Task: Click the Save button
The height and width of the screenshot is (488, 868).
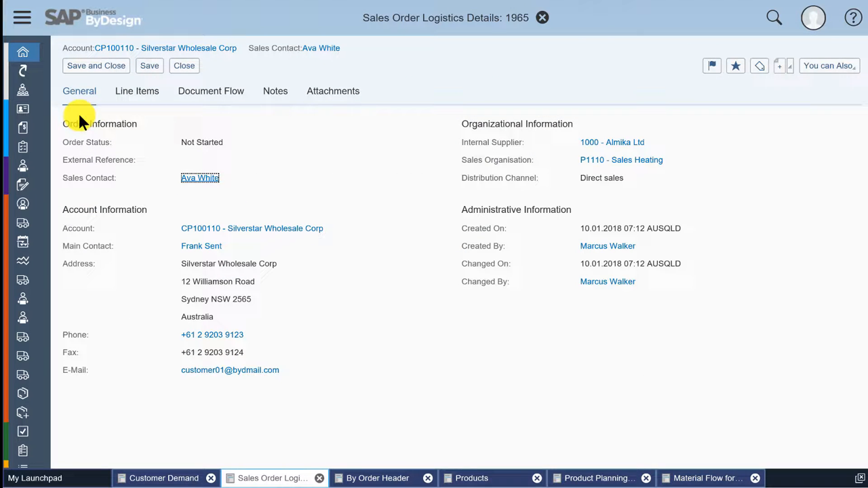Action: (149, 66)
